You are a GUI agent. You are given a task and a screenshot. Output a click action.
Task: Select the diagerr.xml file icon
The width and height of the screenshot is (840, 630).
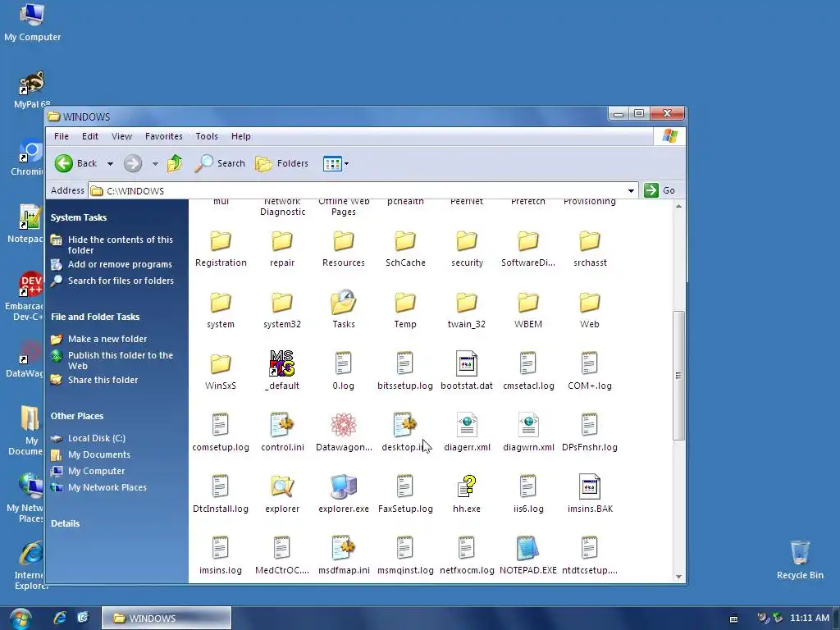[x=467, y=425]
